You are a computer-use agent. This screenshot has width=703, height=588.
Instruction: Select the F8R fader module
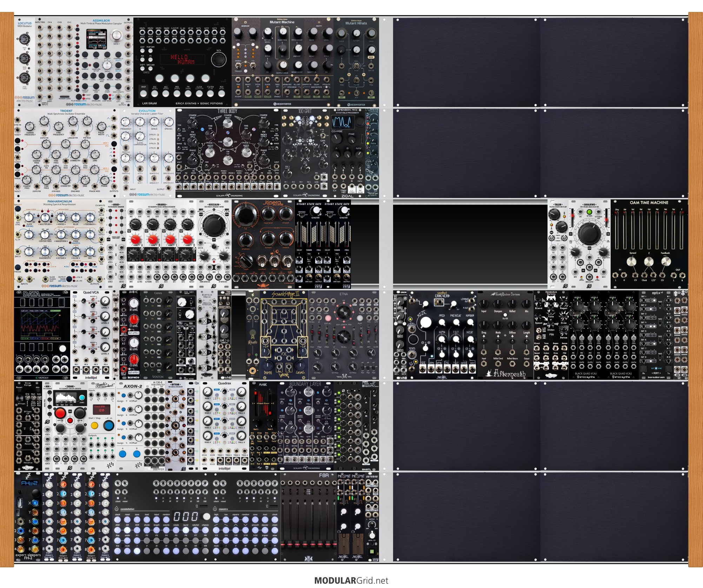(309, 517)
